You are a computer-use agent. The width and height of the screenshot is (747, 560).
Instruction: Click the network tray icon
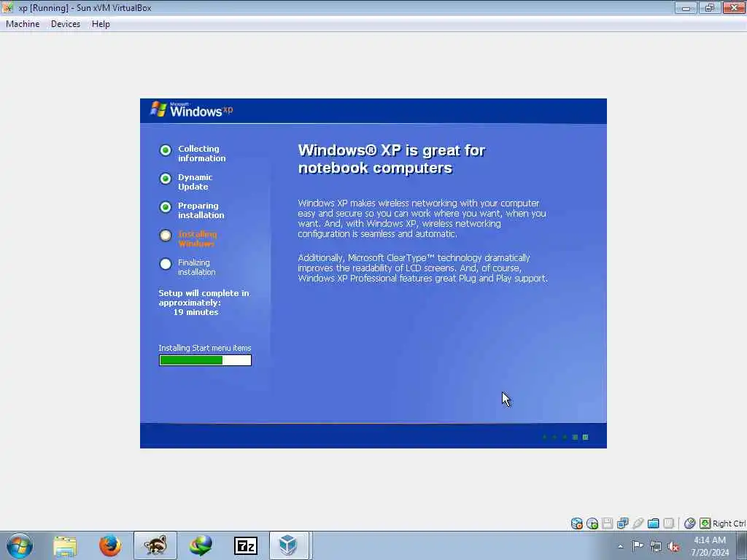[x=656, y=546]
